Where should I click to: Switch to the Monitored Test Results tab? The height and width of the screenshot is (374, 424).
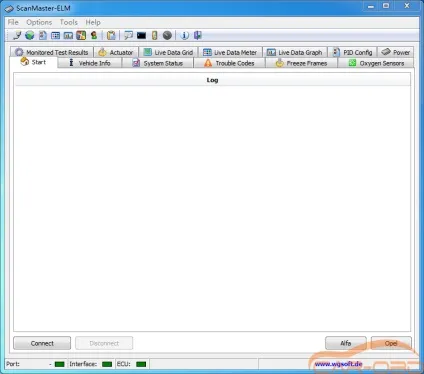pyautogui.click(x=52, y=52)
